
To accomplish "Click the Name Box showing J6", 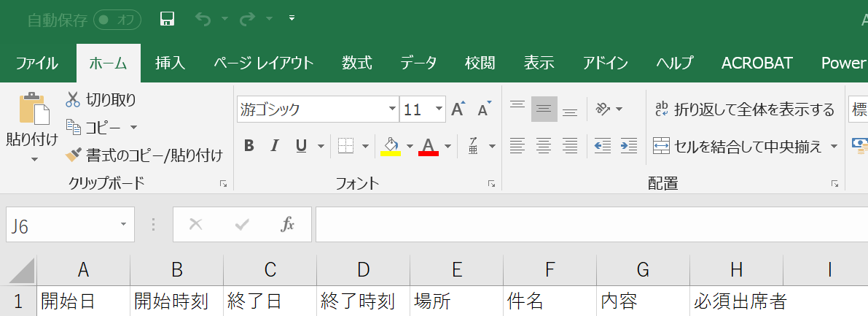I will (x=70, y=225).
